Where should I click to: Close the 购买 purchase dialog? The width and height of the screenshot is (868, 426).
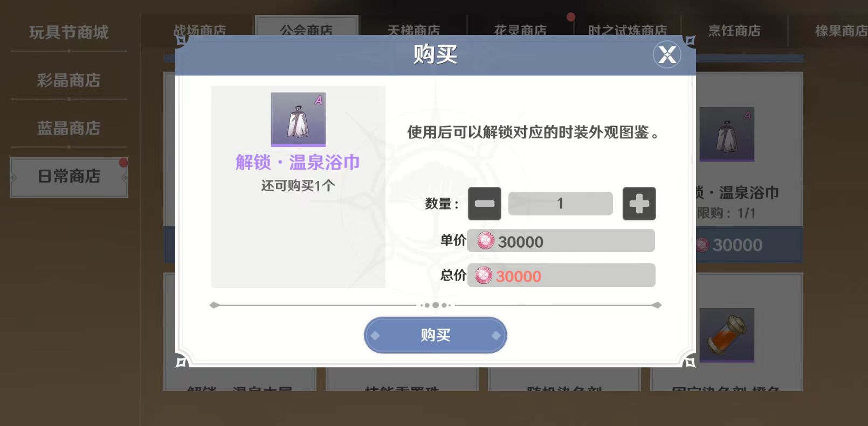[667, 54]
